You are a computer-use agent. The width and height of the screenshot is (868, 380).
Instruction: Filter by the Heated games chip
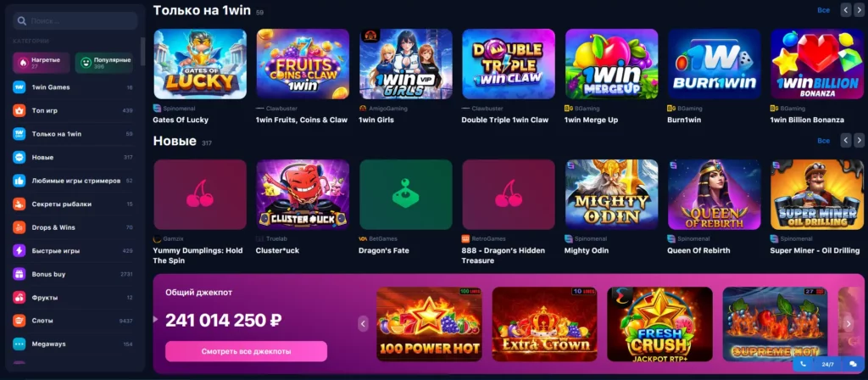pos(42,63)
